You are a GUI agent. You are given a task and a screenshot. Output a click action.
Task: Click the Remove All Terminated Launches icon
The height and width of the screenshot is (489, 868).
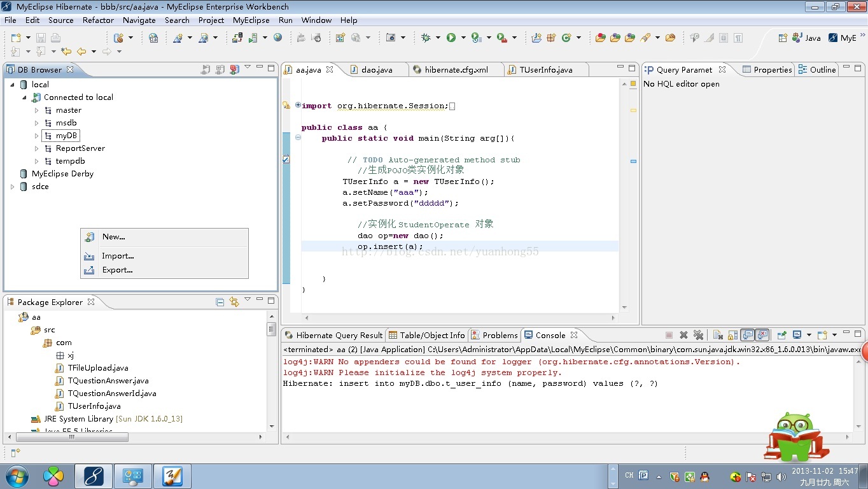click(x=698, y=335)
